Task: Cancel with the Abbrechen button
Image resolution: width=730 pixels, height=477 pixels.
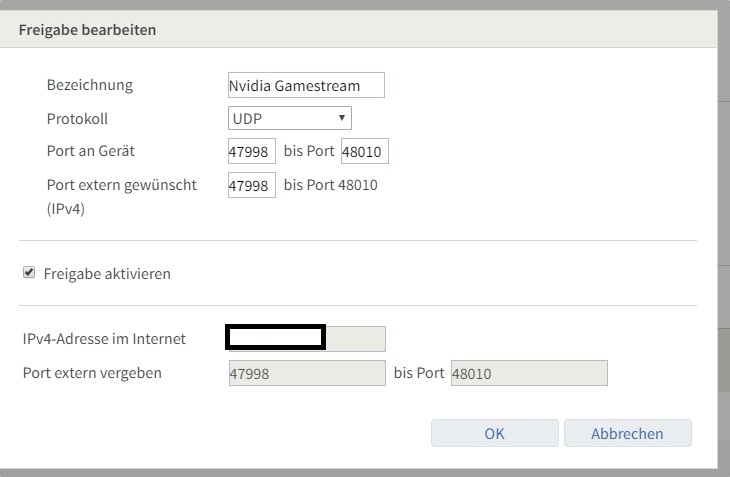Action: pos(627,433)
